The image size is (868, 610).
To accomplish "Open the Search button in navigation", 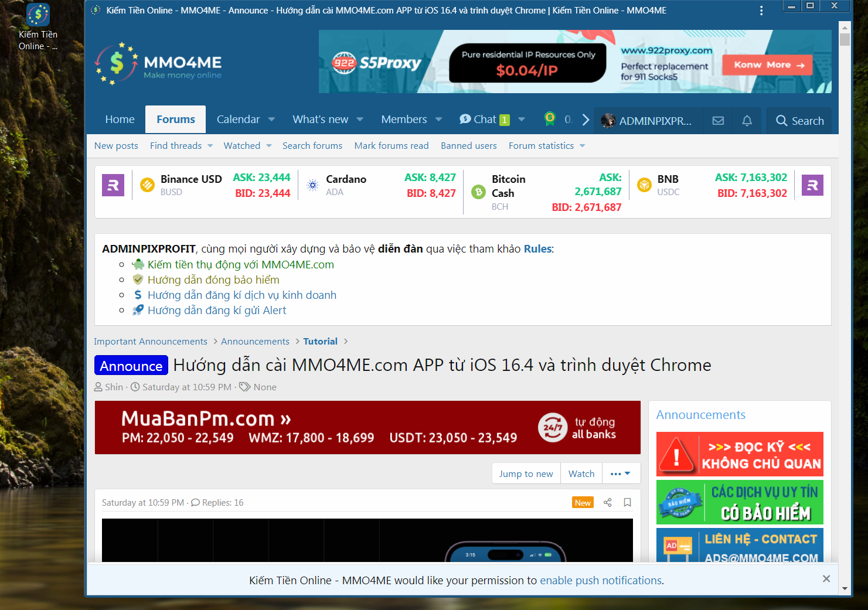I will pyautogui.click(x=799, y=121).
